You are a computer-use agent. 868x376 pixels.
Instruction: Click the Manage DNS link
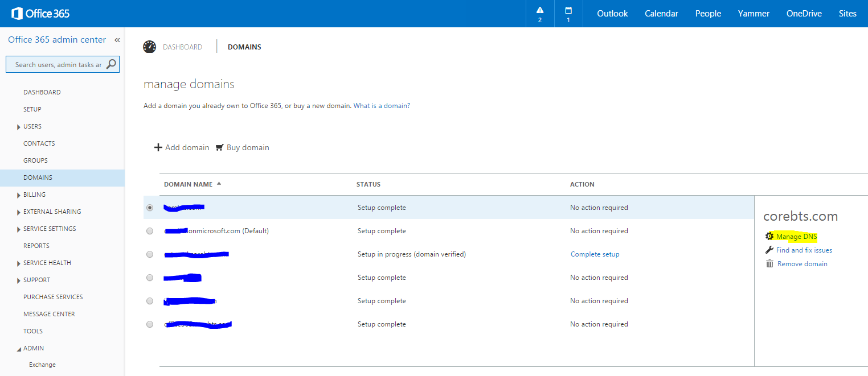tap(796, 236)
